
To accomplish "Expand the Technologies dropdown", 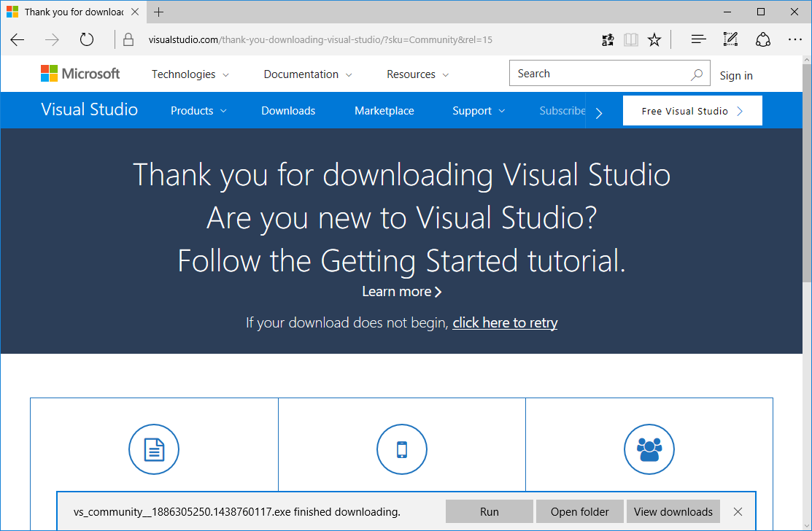I will pos(190,74).
